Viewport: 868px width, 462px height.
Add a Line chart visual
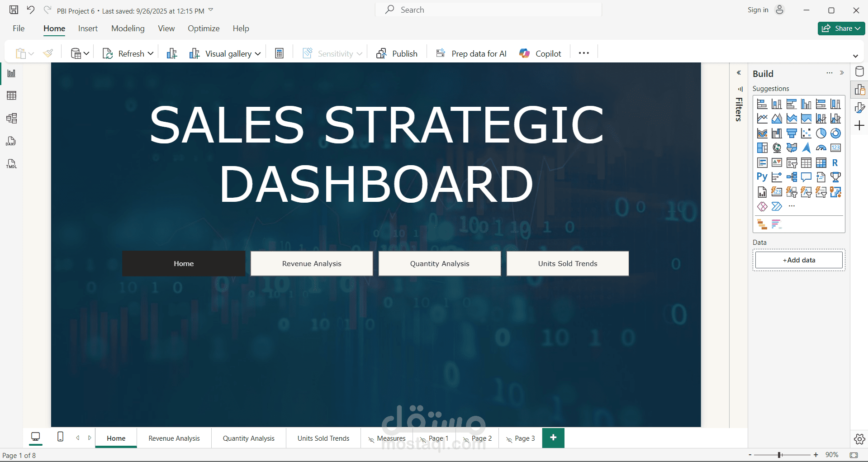[x=762, y=119]
